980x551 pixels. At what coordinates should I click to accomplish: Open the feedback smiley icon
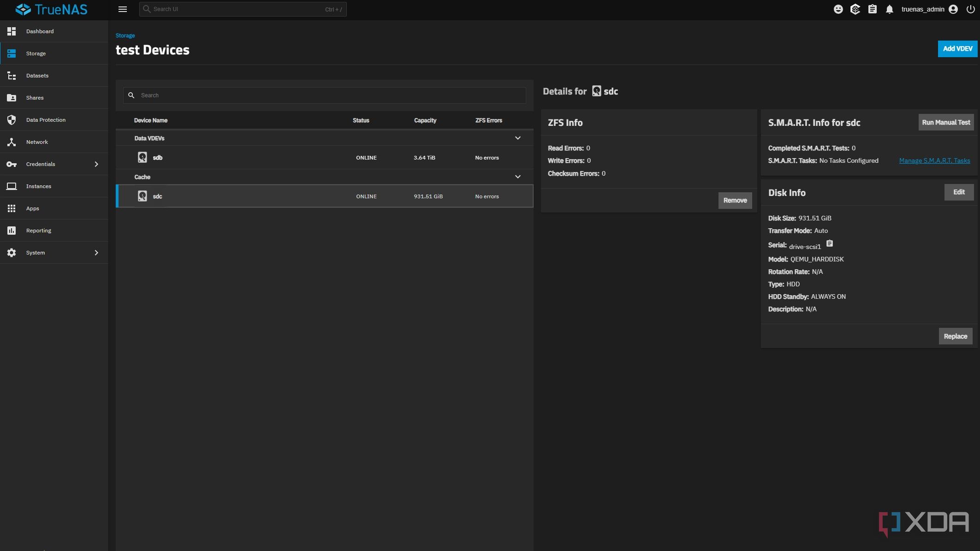[x=838, y=9]
